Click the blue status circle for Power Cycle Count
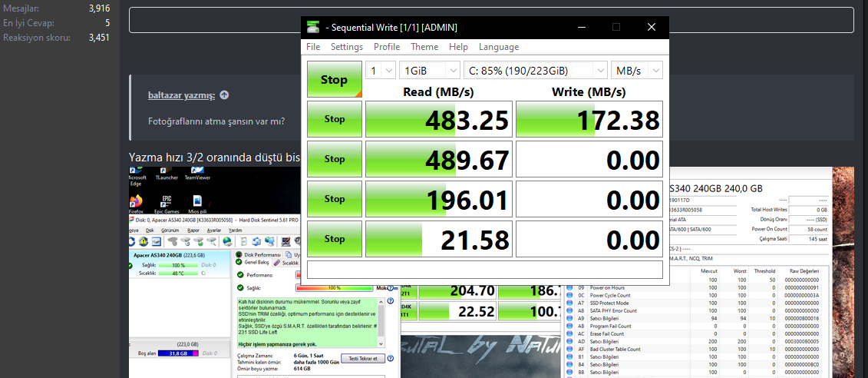The width and height of the screenshot is (868, 378). 569,296
